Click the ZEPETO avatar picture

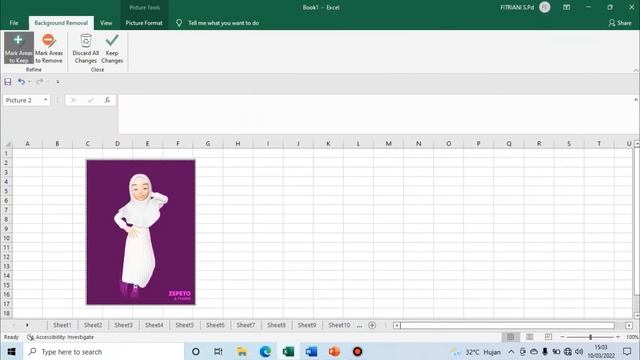(x=141, y=232)
